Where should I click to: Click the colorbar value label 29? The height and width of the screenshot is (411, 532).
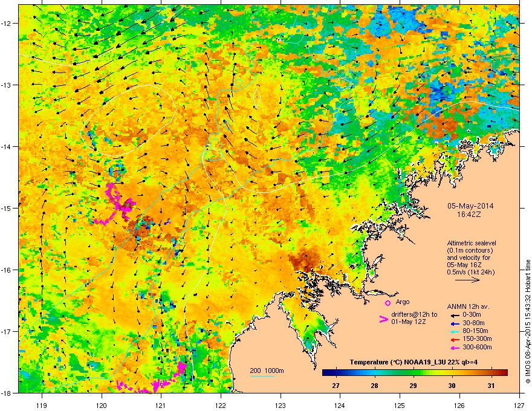click(x=413, y=386)
